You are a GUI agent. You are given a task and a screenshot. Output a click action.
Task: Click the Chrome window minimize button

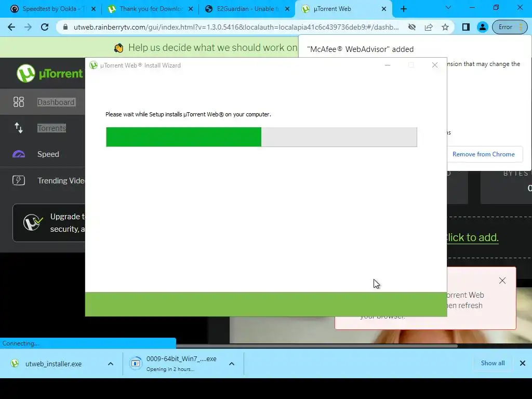coord(472,7)
